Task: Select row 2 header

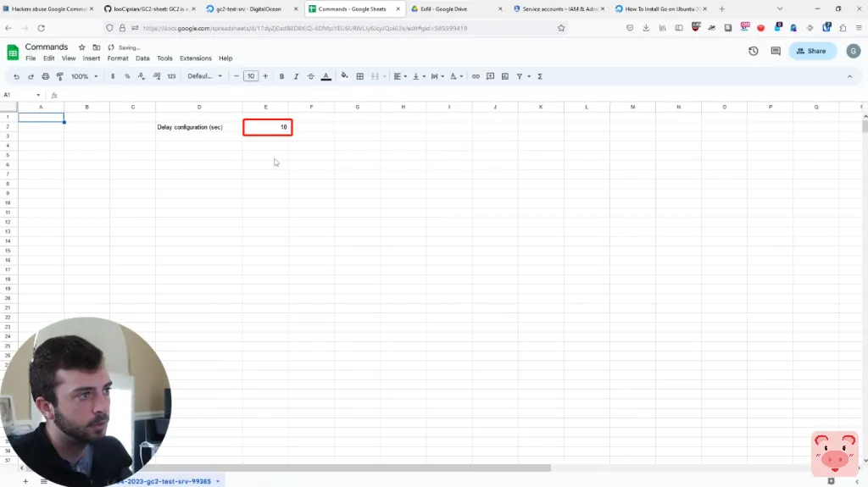Action: (8, 127)
